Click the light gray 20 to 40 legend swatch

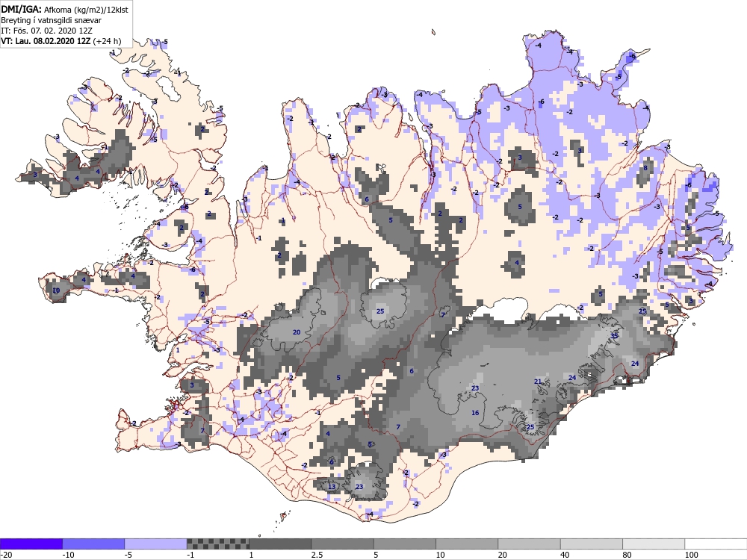click(530, 544)
